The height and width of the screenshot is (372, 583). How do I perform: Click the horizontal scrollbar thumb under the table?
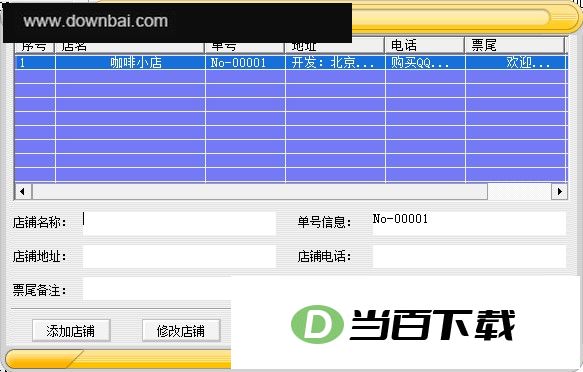point(260,192)
